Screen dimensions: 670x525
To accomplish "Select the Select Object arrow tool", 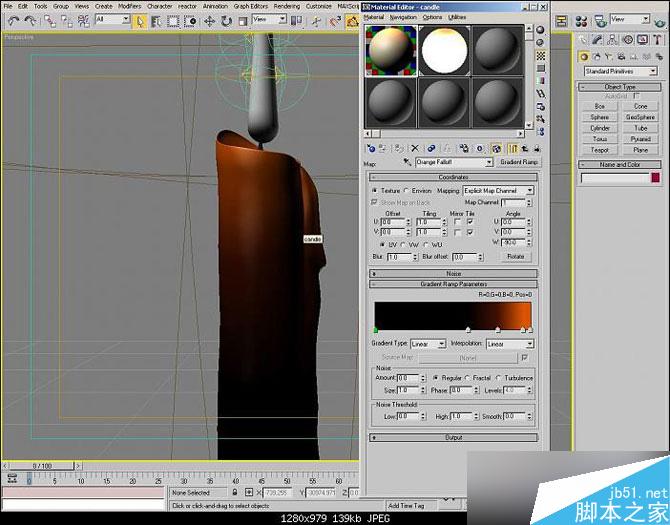I will pos(141,19).
